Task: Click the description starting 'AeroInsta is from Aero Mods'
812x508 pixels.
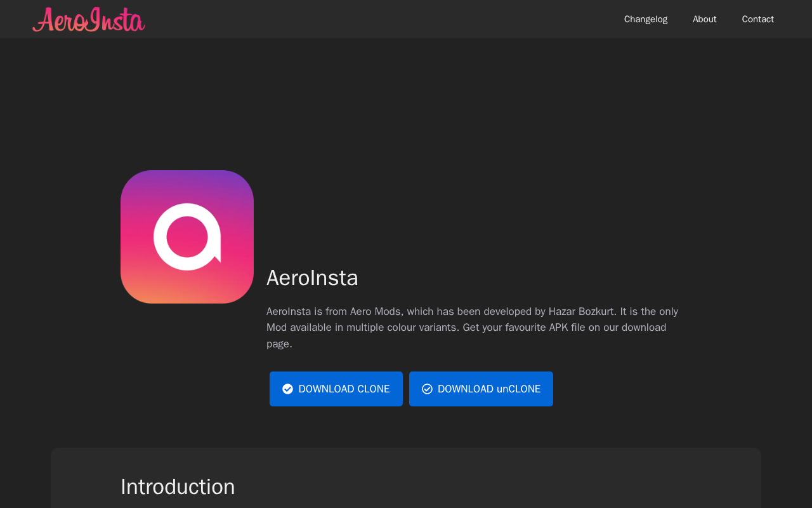Action: [473, 328]
